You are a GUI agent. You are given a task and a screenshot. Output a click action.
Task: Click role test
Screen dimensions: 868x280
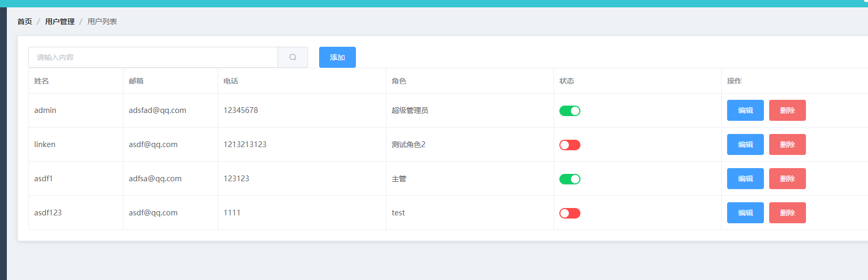point(398,213)
